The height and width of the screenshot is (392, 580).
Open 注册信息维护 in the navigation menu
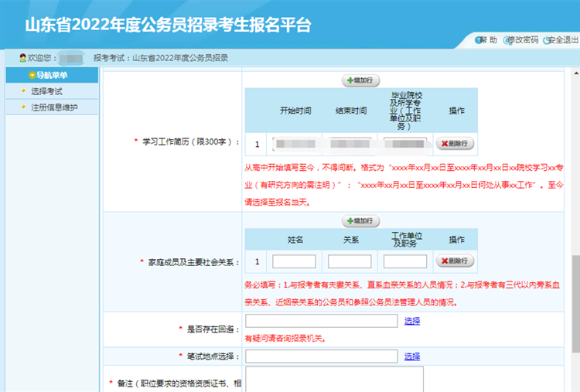click(54, 107)
